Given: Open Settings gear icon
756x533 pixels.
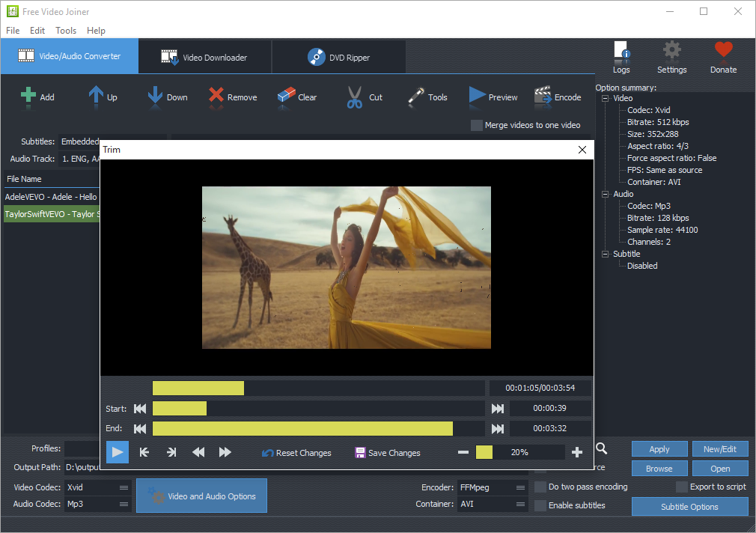Looking at the screenshot, I should click(x=671, y=57).
